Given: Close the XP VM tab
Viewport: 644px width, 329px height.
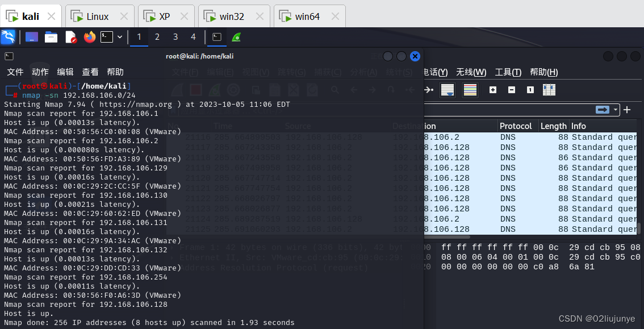Looking at the screenshot, I should click(x=185, y=16).
